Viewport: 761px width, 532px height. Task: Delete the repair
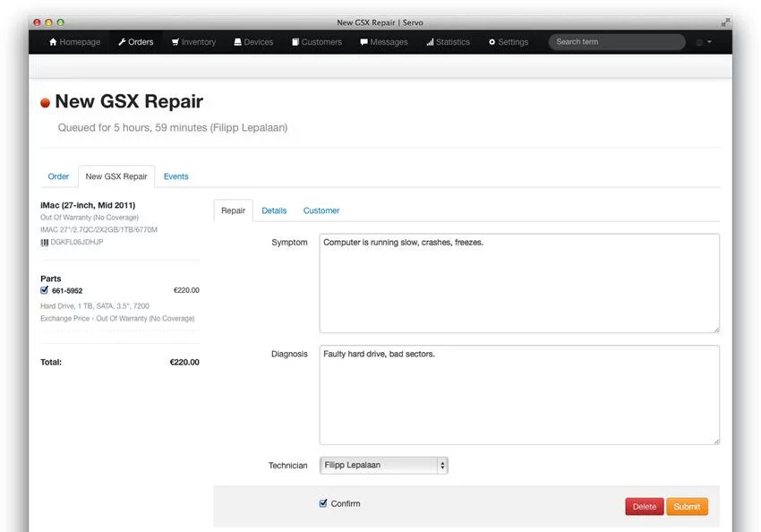pyautogui.click(x=644, y=506)
